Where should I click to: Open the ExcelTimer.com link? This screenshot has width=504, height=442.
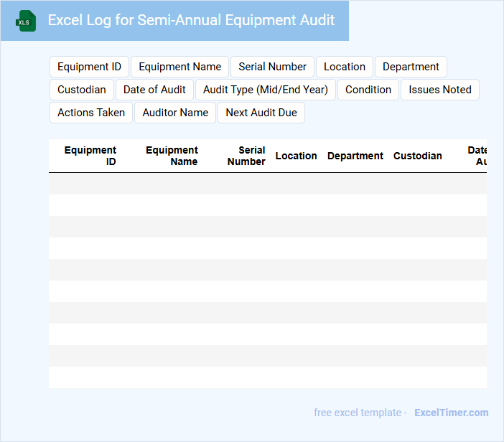(451, 413)
